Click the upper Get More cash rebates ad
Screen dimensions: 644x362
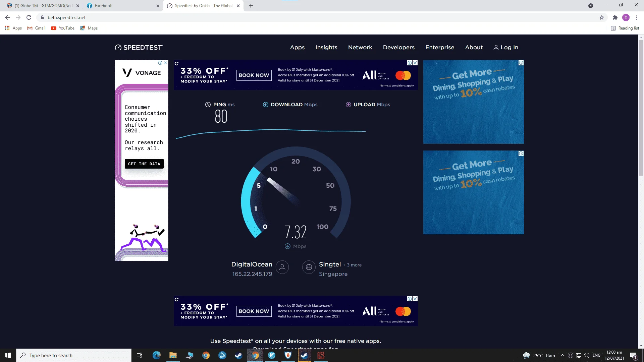click(x=473, y=102)
